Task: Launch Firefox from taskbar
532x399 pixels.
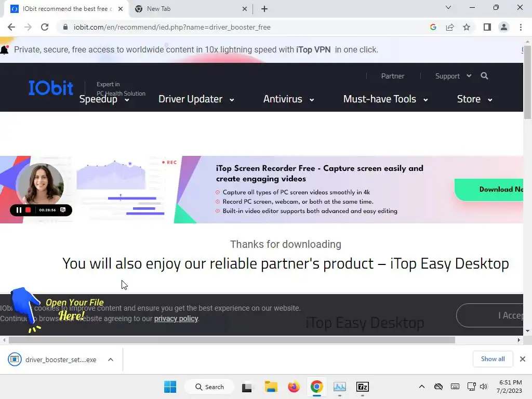Action: [x=294, y=387]
